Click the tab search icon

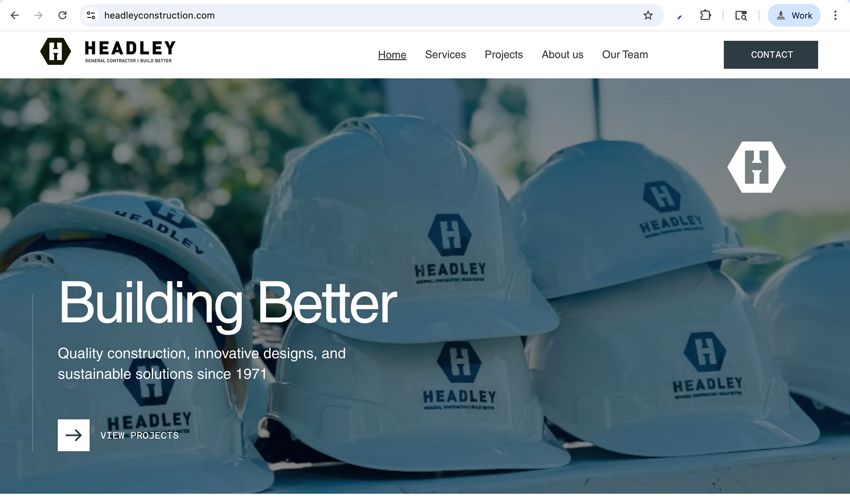pyautogui.click(x=741, y=15)
